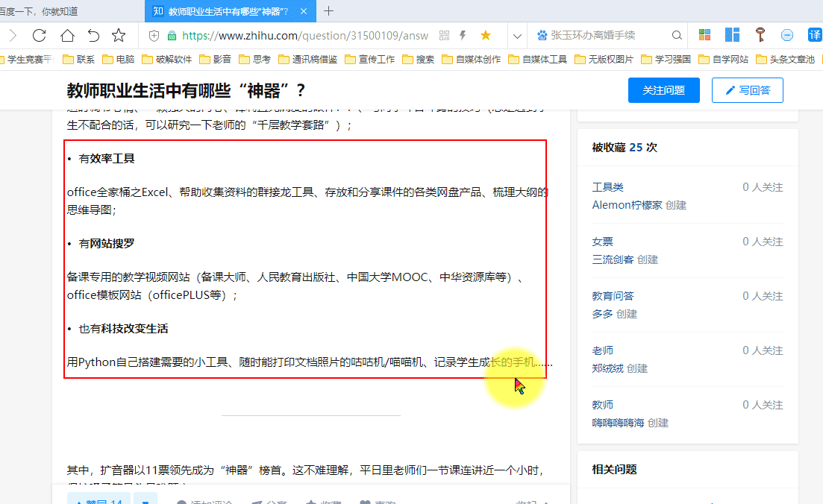Click the 关注问题 follow button

[x=664, y=90]
